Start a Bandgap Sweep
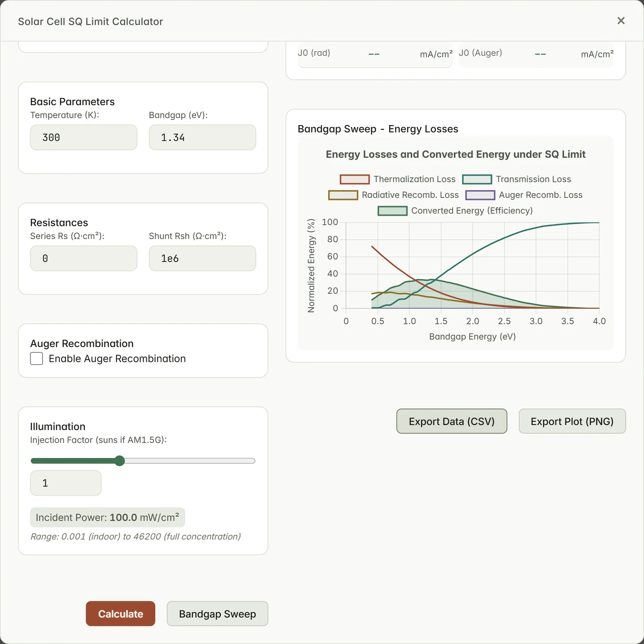Screen dimensions: 644x644 point(217,614)
